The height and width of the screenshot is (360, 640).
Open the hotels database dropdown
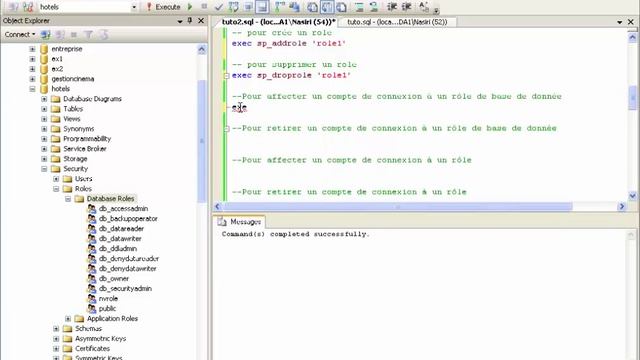click(x=134, y=7)
